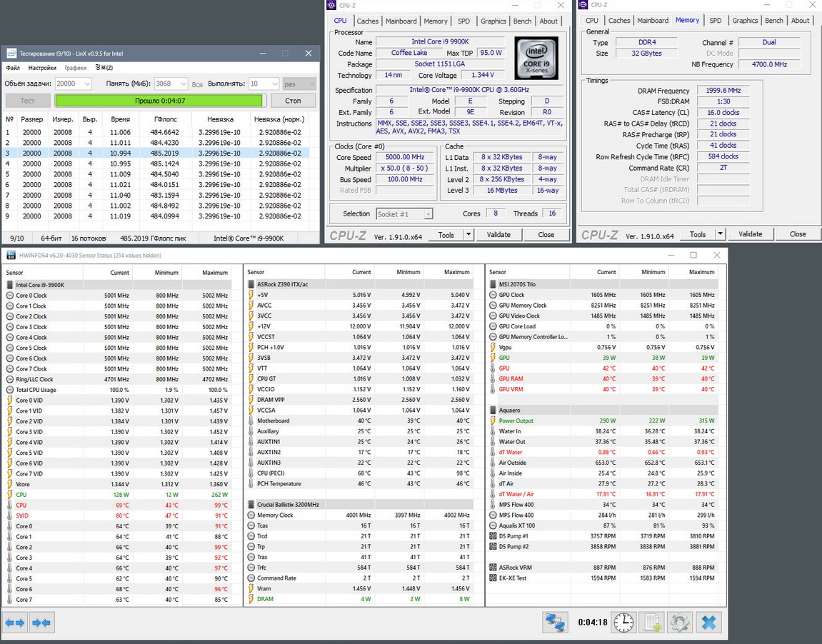Click HWiNFO expand columns left-right arrows icon
This screenshot has height=644, width=822.
coord(15,623)
